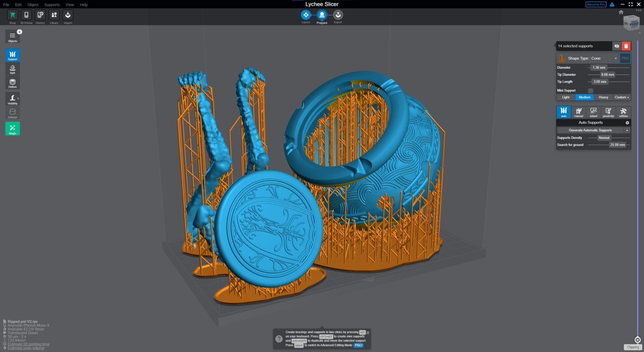Open the Supports menu
Viewport: 644px width, 352px height.
(x=52, y=4)
